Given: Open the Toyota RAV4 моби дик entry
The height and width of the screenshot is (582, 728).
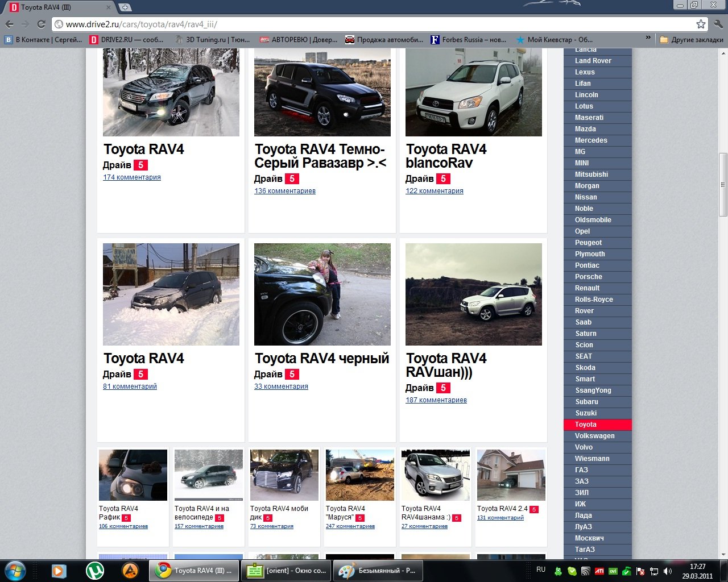Looking at the screenshot, I should (x=279, y=513).
